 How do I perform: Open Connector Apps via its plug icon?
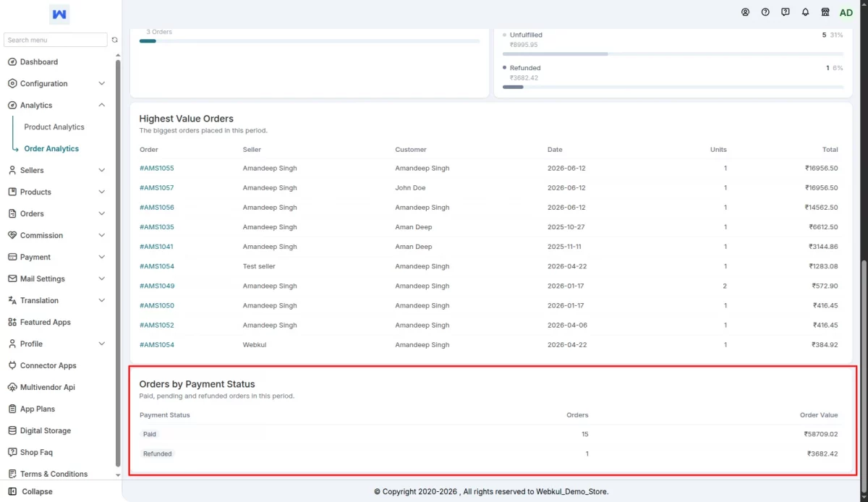[x=12, y=366]
